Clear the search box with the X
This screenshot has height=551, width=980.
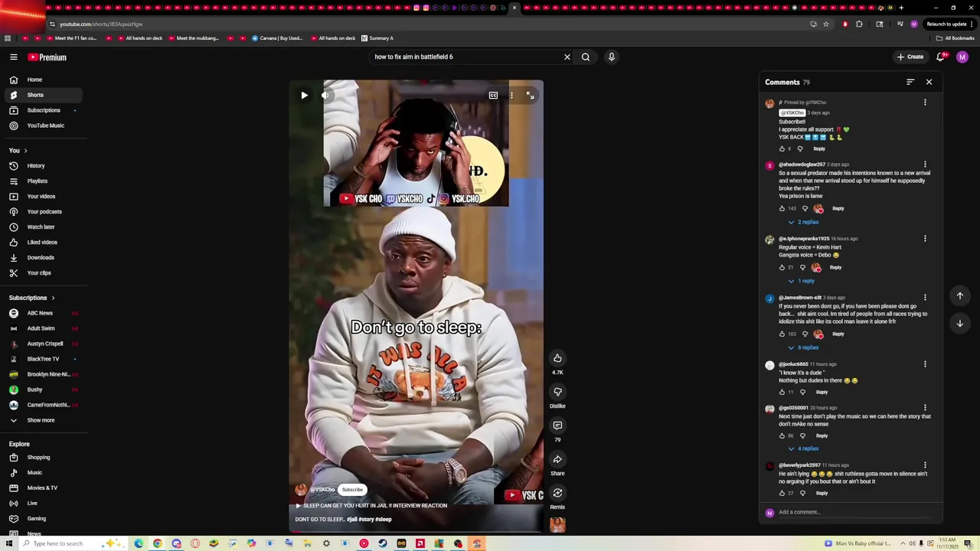(567, 57)
